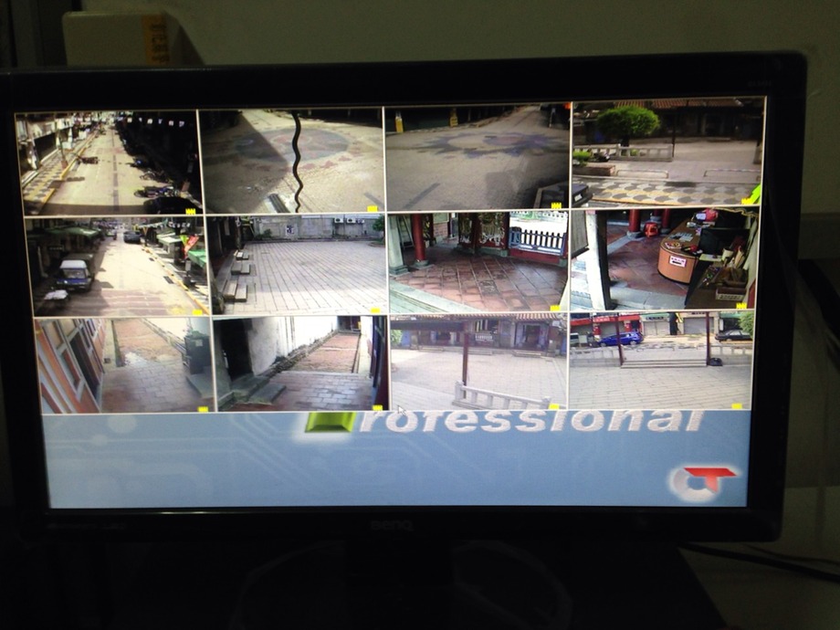Click the green logo beside Professional text
This screenshot has width=840, height=630.
coord(331,423)
